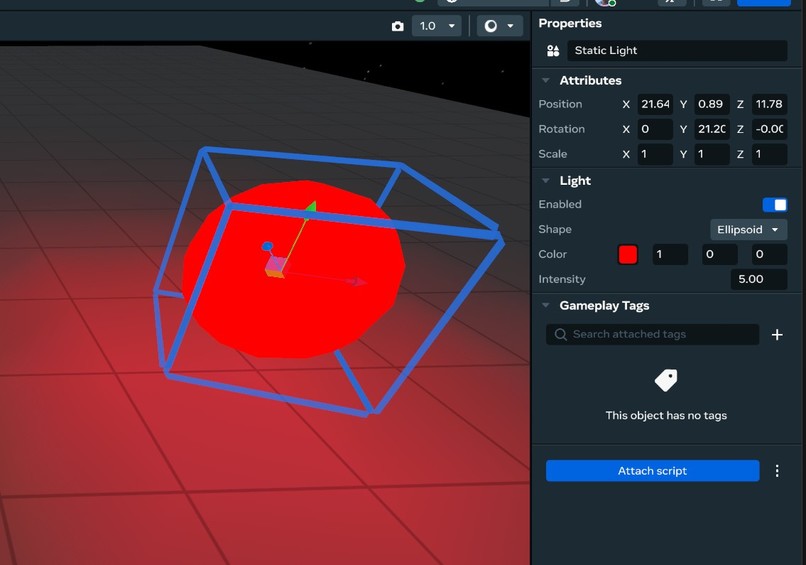Screen dimensions: 806x565
Task: Open the 1.0 camera speed dropdown
Action: point(436,26)
